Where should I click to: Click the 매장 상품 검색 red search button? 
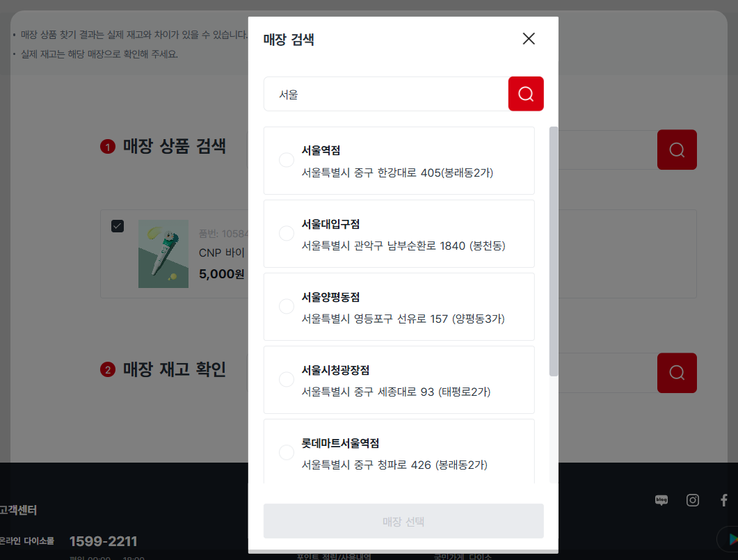pyautogui.click(x=677, y=150)
